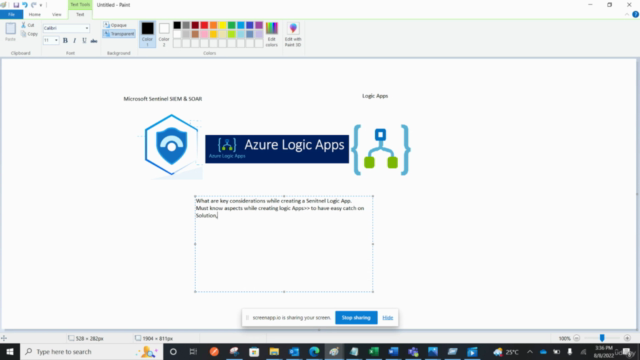The height and width of the screenshot is (360, 640).
Task: Open File Explorer from taskbar
Action: tap(274, 351)
